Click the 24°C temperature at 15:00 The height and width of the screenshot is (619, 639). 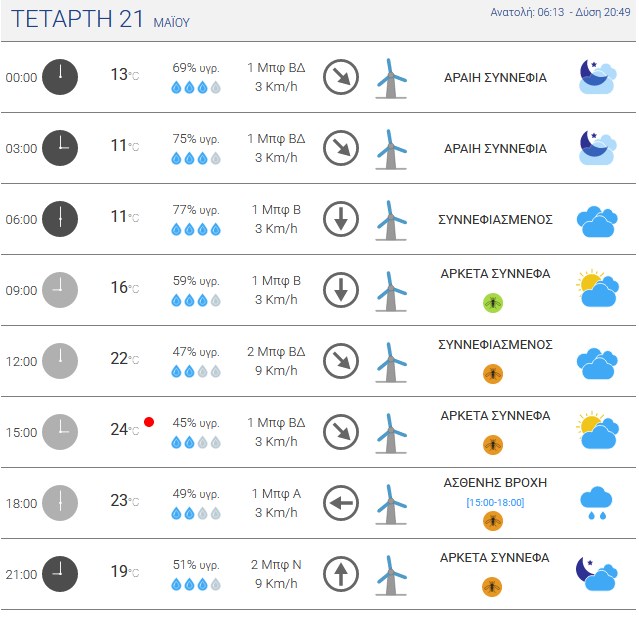point(125,430)
